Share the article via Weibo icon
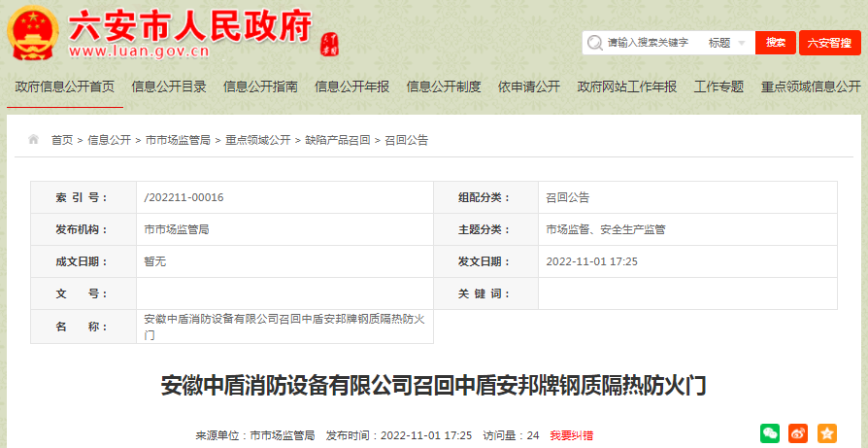 (798, 433)
